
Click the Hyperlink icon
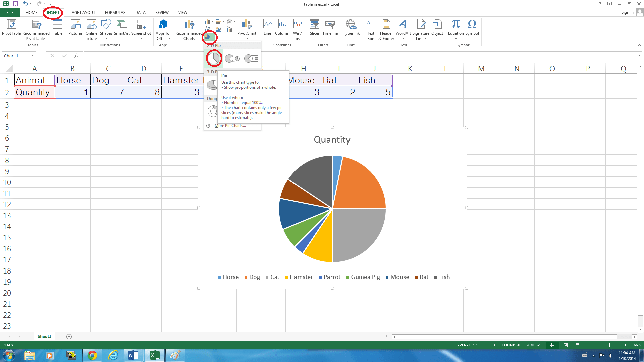click(x=351, y=25)
